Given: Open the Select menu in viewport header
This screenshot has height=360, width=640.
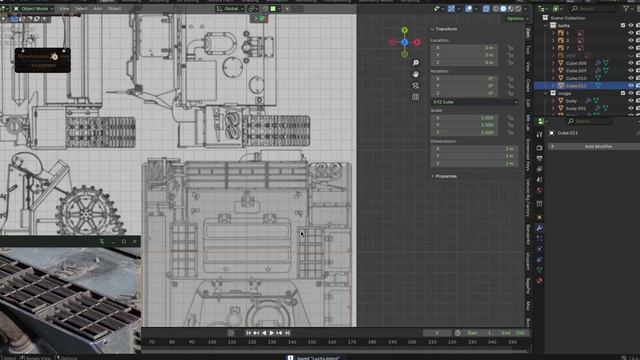Looking at the screenshot, I should click(81, 9).
